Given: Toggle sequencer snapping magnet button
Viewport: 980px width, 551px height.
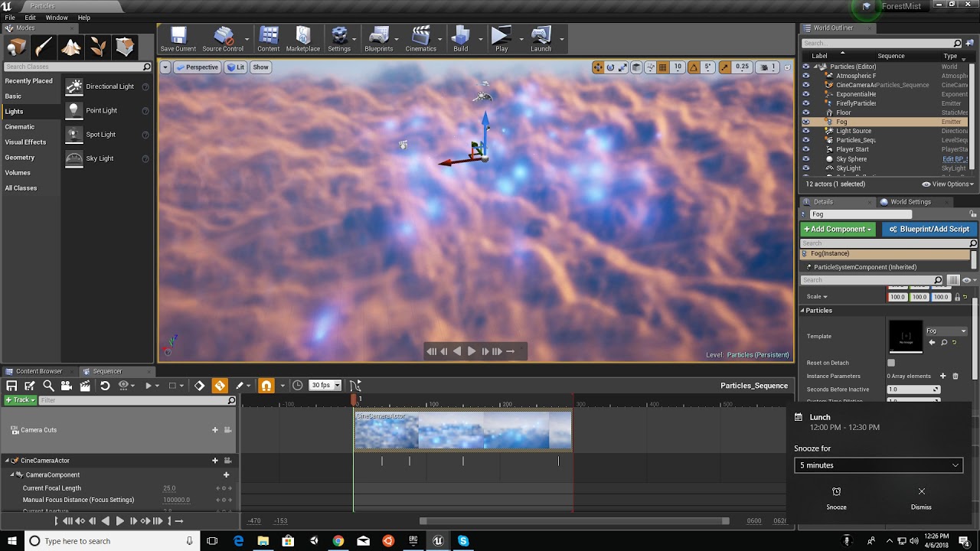Looking at the screenshot, I should [266, 386].
